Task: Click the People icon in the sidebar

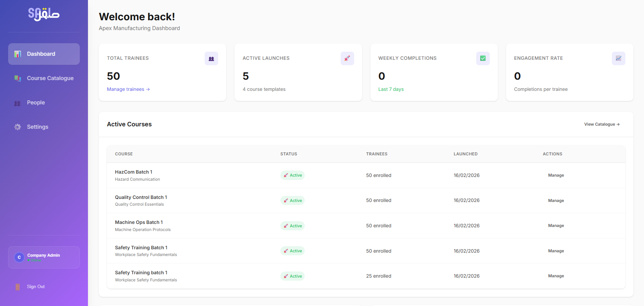Action: (x=17, y=103)
